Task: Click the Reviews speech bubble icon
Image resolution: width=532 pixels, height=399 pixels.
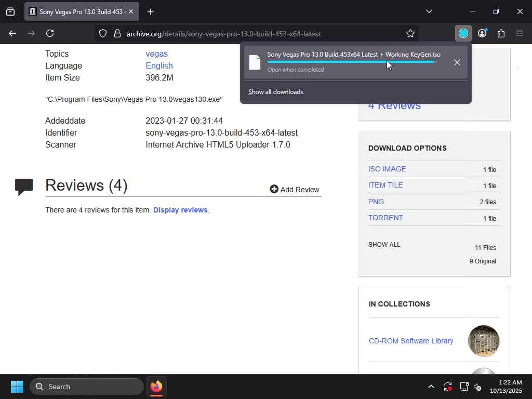Action: (x=24, y=187)
